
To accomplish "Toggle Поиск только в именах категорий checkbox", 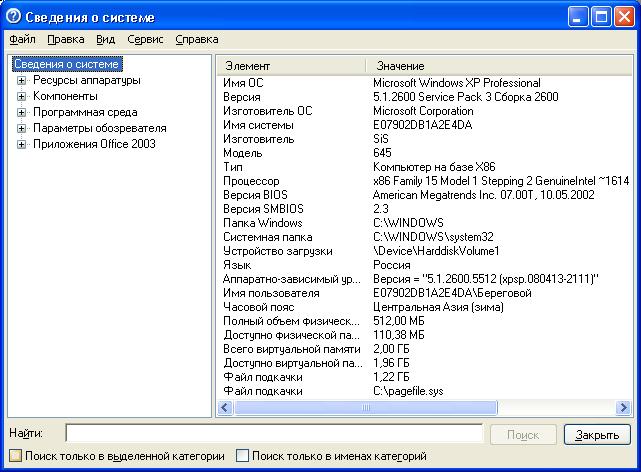I will coord(242,456).
